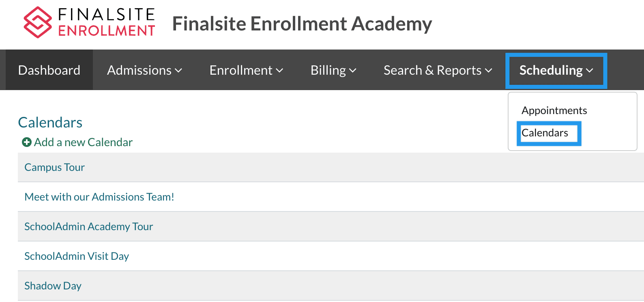Viewport: 644px width, 302px height.
Task: Select Appointments from Scheduling dropdown
Action: pyautogui.click(x=554, y=110)
